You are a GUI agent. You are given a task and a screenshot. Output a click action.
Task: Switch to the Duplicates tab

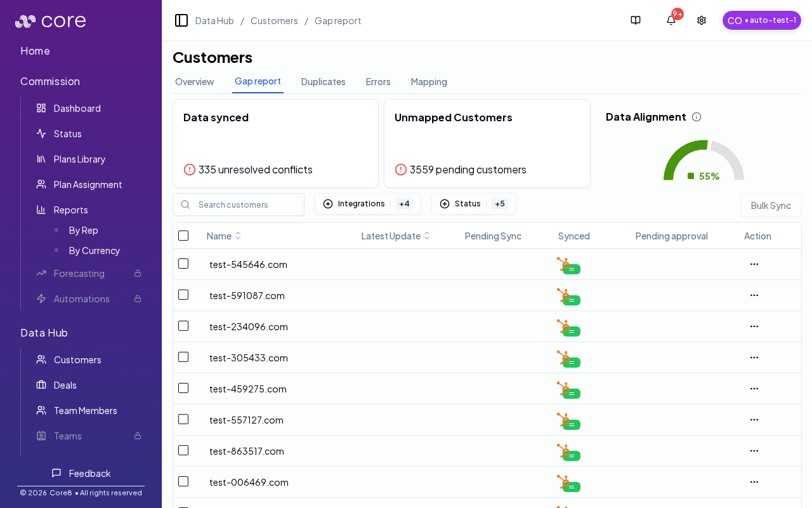pos(323,82)
